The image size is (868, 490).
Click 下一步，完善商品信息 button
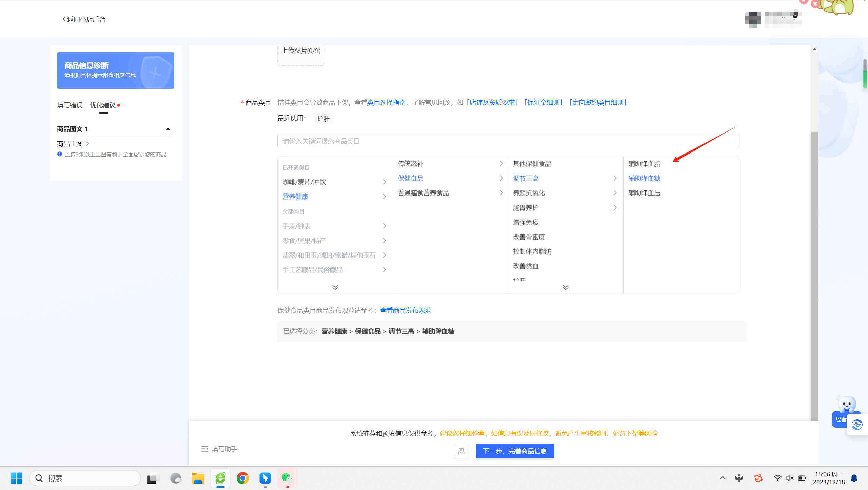pos(515,451)
